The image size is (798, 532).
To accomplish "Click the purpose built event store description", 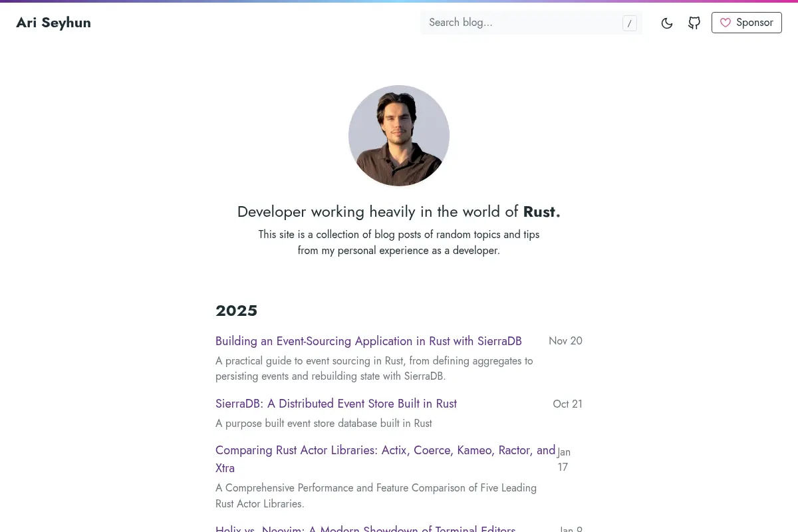I will pos(324,424).
